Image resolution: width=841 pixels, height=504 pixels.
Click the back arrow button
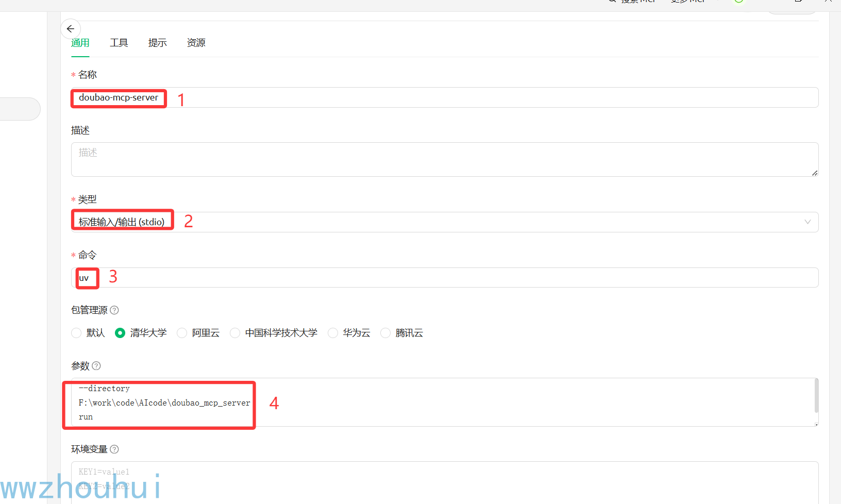(71, 29)
